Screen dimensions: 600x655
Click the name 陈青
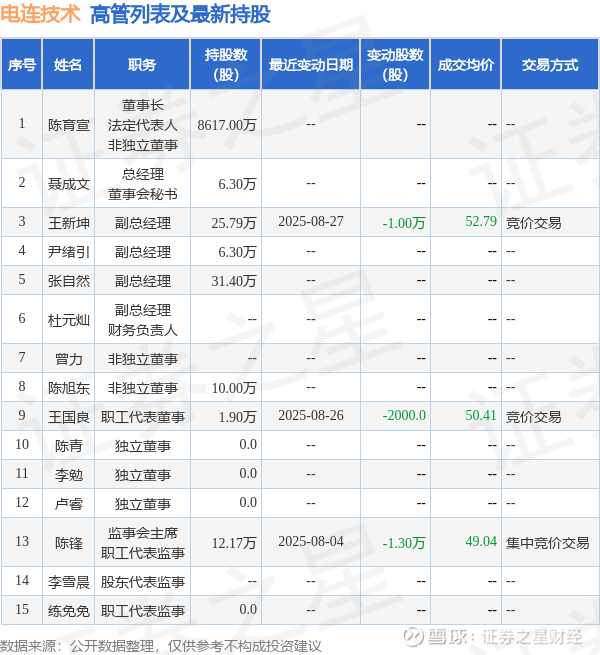69,445
